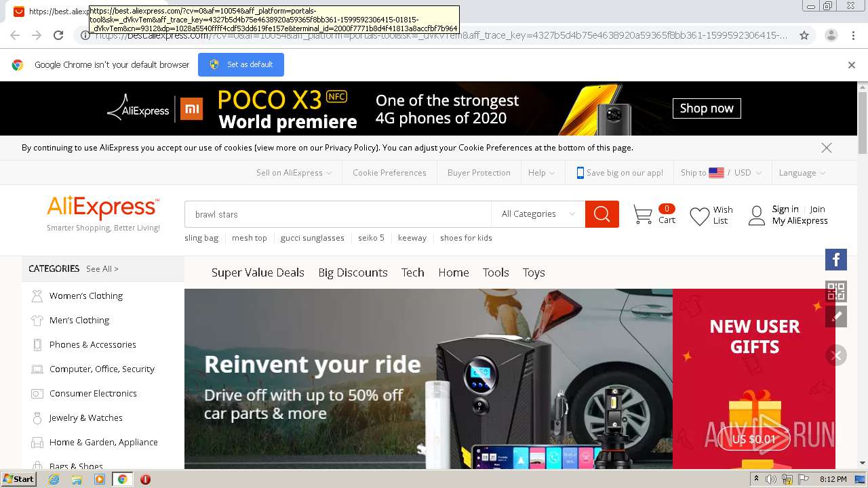Click the taskbar volume speaker icon
Viewport: 868px width, 488px height.
(x=771, y=479)
